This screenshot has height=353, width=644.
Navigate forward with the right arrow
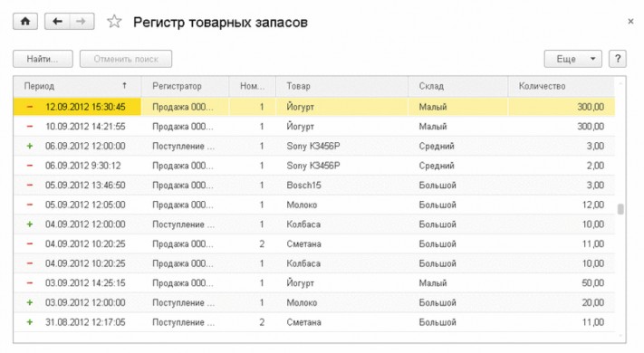coord(82,22)
